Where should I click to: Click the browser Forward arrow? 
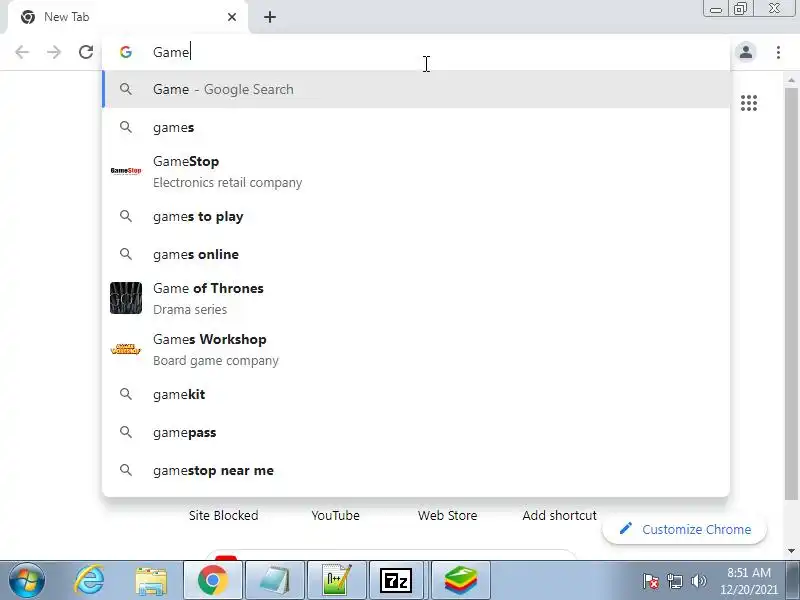(x=54, y=52)
